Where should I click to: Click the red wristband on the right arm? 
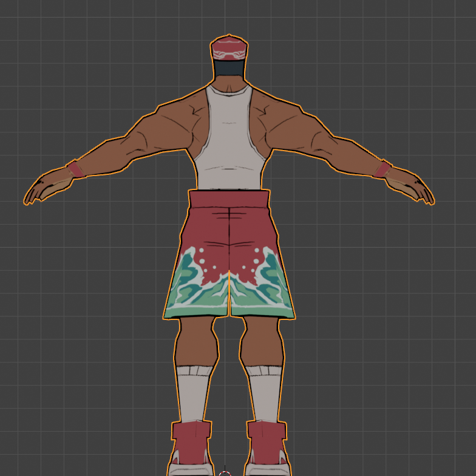pos(382,169)
